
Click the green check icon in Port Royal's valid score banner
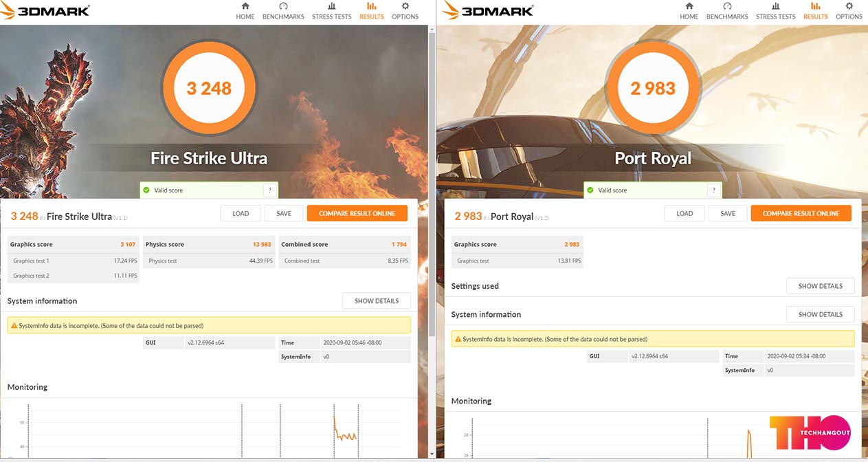click(590, 190)
